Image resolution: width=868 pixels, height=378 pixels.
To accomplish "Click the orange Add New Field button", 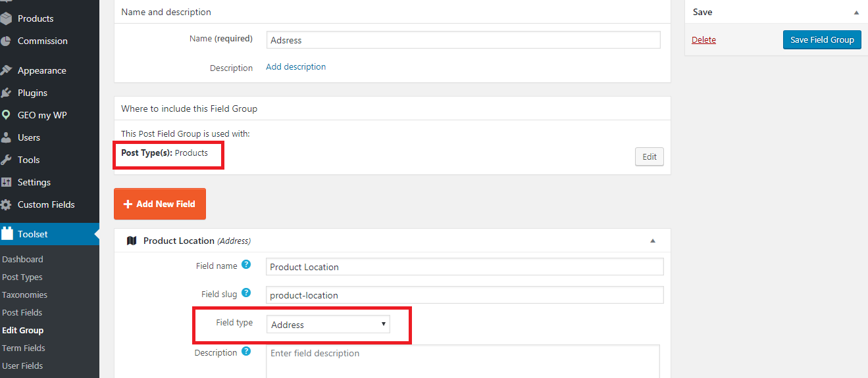I will tap(160, 204).
